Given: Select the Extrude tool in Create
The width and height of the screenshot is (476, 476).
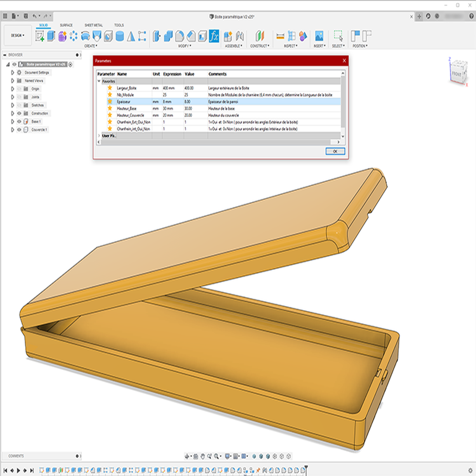Looking at the screenshot, I should pos(51,36).
